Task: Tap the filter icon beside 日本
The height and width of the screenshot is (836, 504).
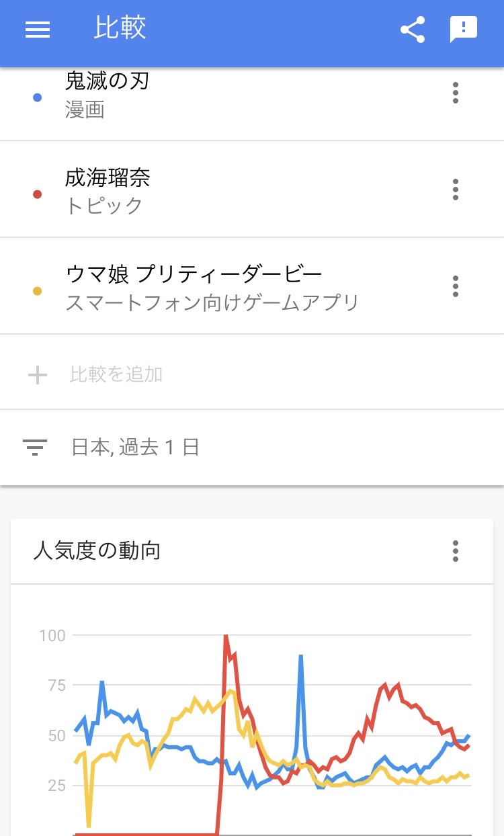Action: (35, 447)
